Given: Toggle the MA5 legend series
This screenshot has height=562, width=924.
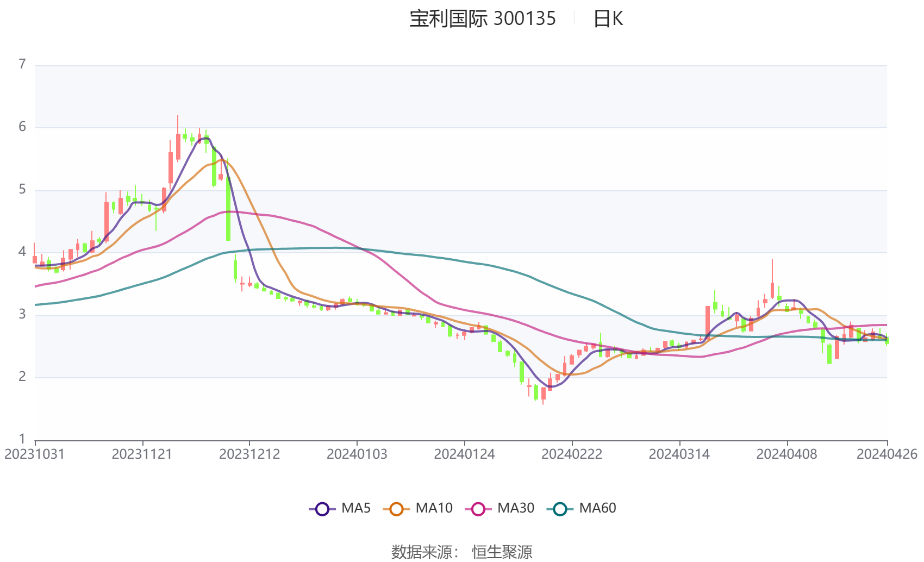Looking at the screenshot, I should (x=340, y=509).
